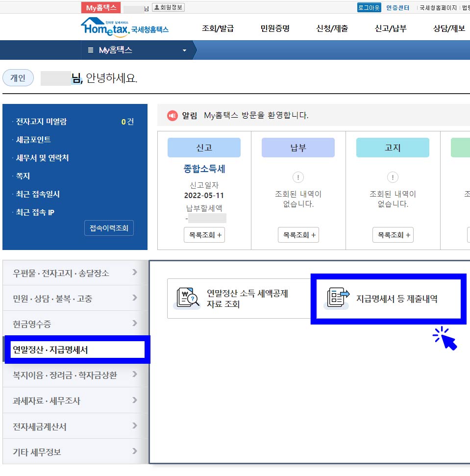Open the 신고/납부 menu
470x476 pixels.
(390, 29)
